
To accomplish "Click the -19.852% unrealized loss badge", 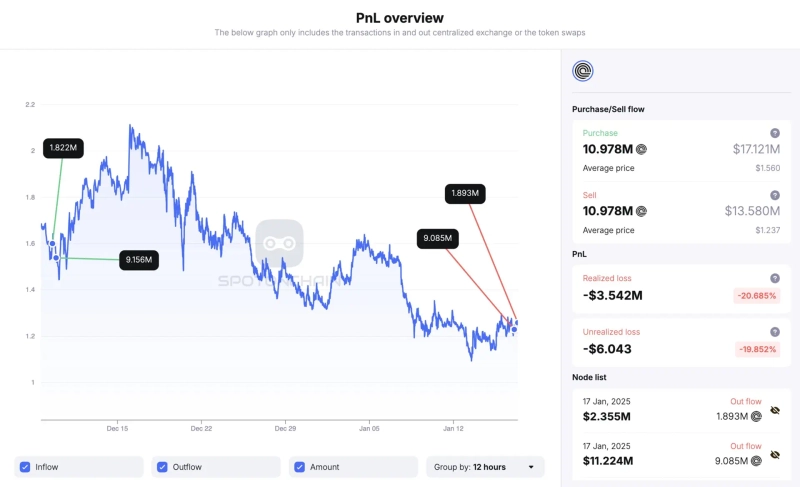I will click(x=755, y=350).
